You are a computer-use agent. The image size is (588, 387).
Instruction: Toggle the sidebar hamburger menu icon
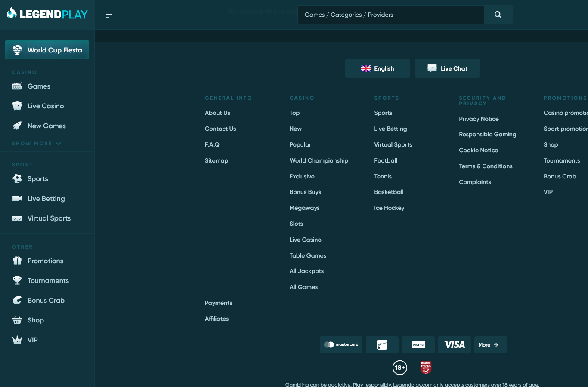110,15
